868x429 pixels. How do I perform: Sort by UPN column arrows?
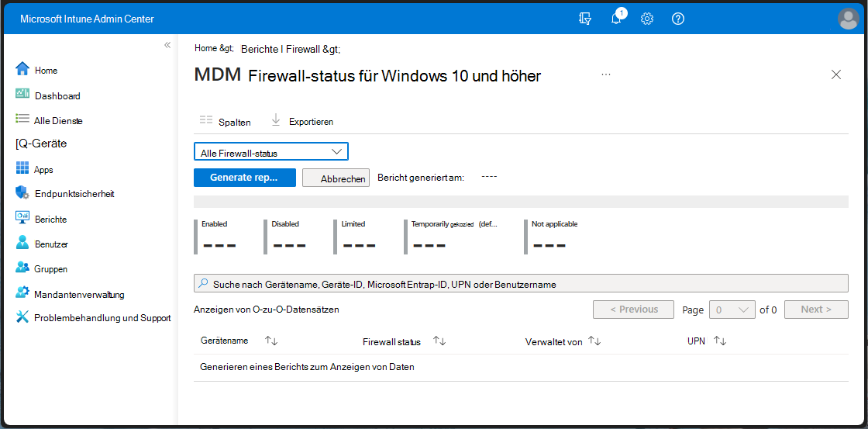720,341
